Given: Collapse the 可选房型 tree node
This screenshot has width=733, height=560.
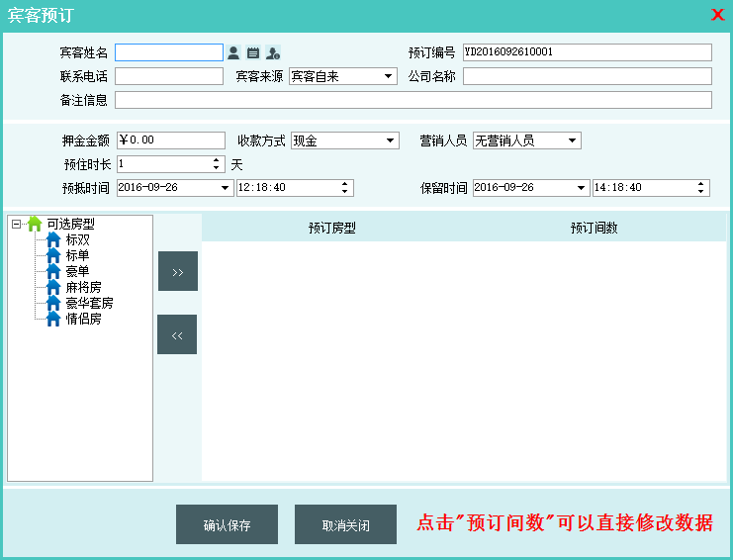Looking at the screenshot, I should coord(16,225).
